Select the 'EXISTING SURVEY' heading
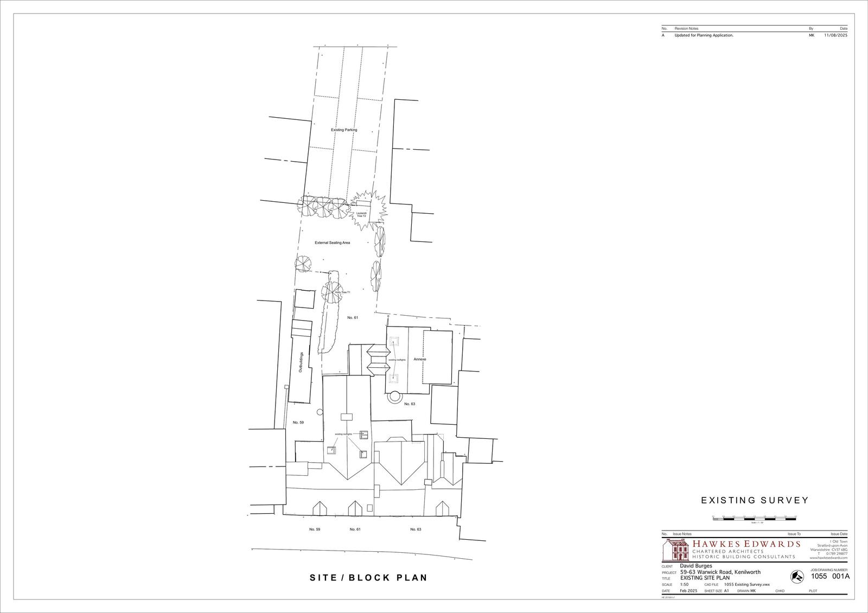This screenshot has width=868, height=613. 755,501
